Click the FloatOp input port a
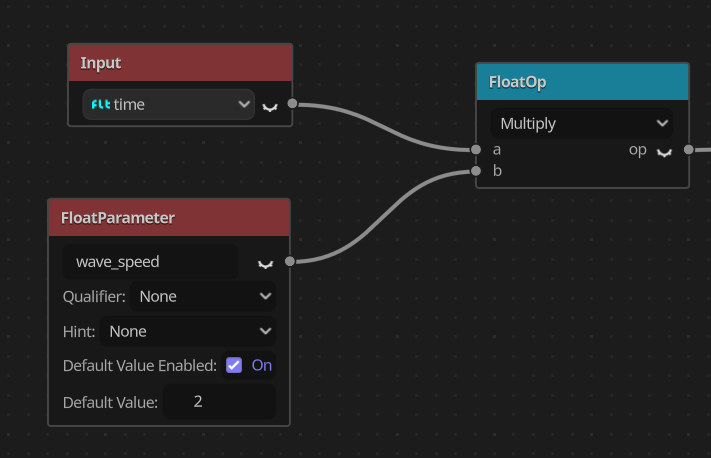 pos(476,149)
